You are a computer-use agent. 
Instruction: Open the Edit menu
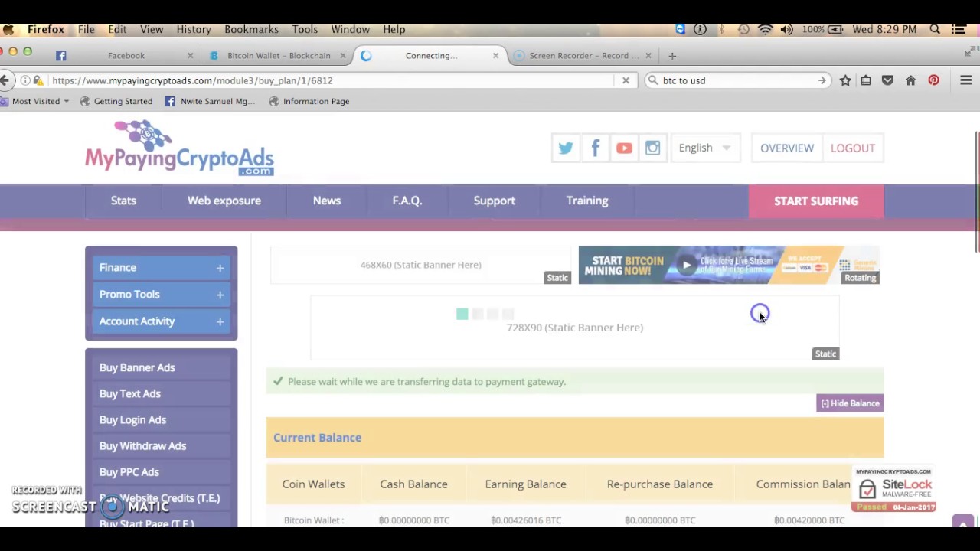point(117,29)
